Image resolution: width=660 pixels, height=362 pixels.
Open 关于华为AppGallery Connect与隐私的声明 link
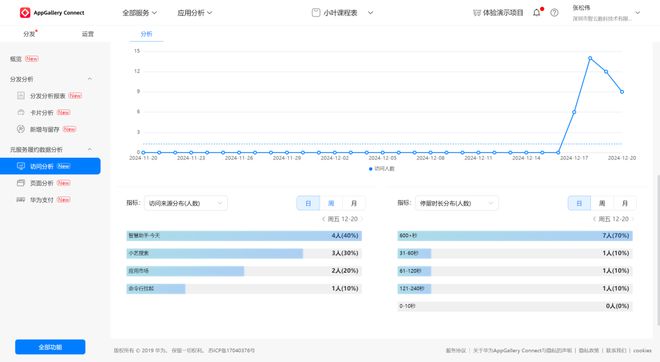tap(522, 350)
